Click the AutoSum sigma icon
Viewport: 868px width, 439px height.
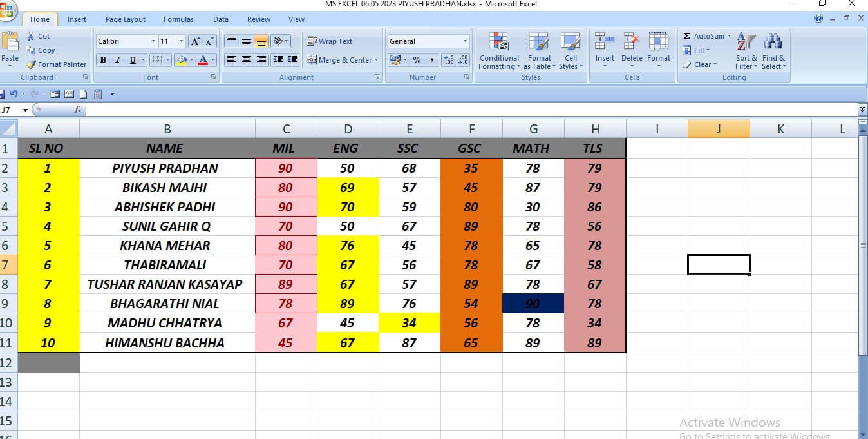(687, 36)
